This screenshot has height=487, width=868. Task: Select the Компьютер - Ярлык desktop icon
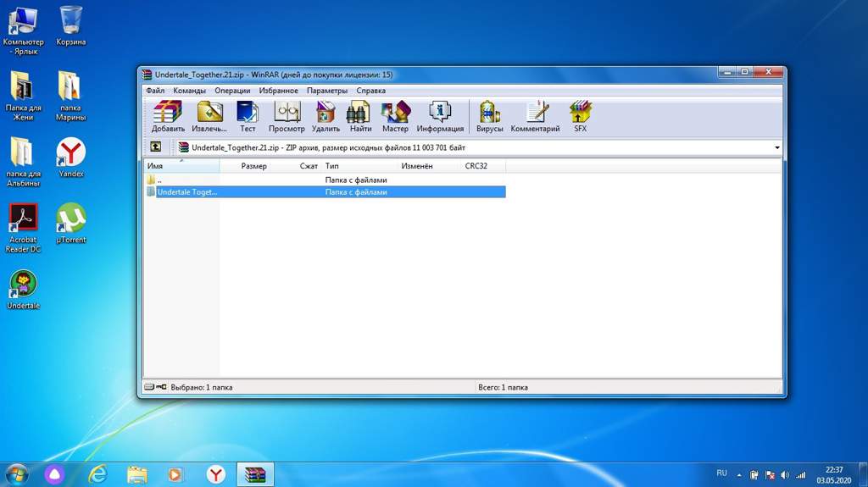pos(23,31)
